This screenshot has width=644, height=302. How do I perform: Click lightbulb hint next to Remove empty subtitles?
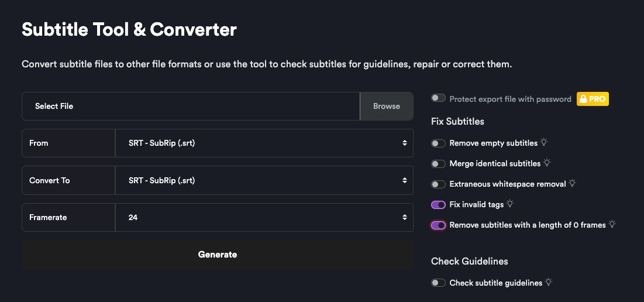[x=544, y=142]
